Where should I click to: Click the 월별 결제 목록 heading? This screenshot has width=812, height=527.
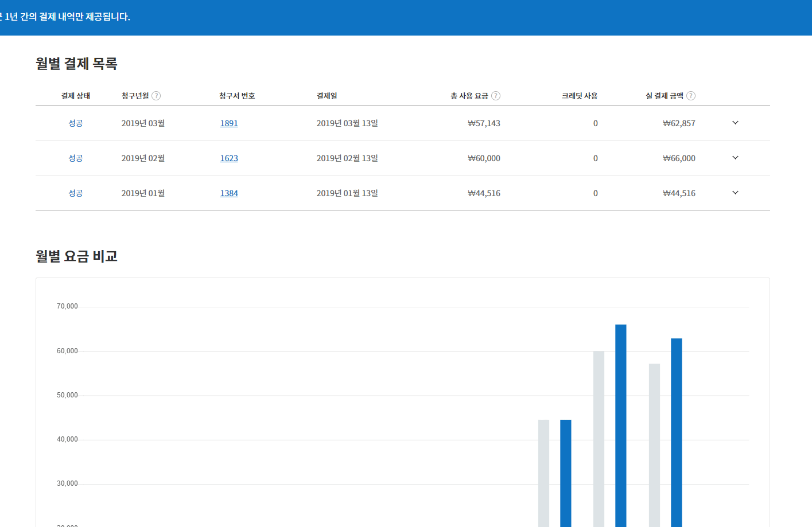(x=76, y=64)
